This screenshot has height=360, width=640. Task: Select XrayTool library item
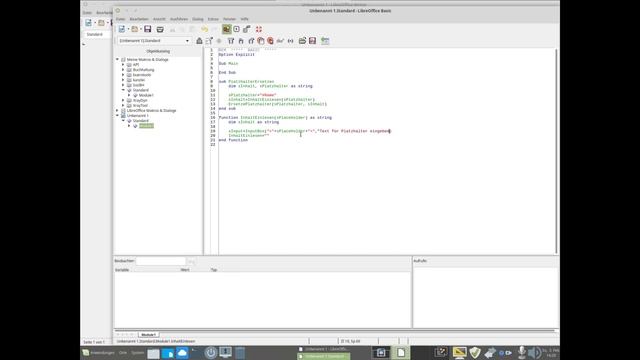click(x=140, y=105)
